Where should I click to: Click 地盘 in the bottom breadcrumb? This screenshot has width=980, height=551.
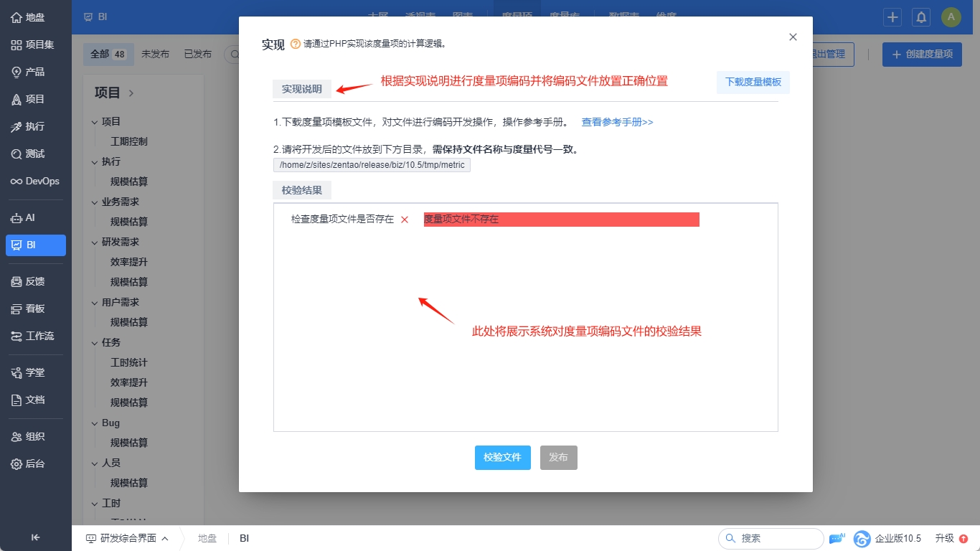(207, 538)
